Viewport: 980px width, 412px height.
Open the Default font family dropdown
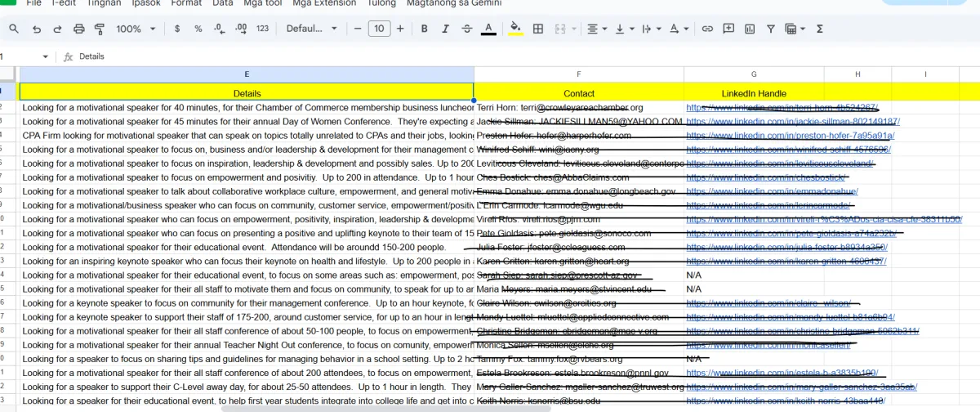(312, 29)
